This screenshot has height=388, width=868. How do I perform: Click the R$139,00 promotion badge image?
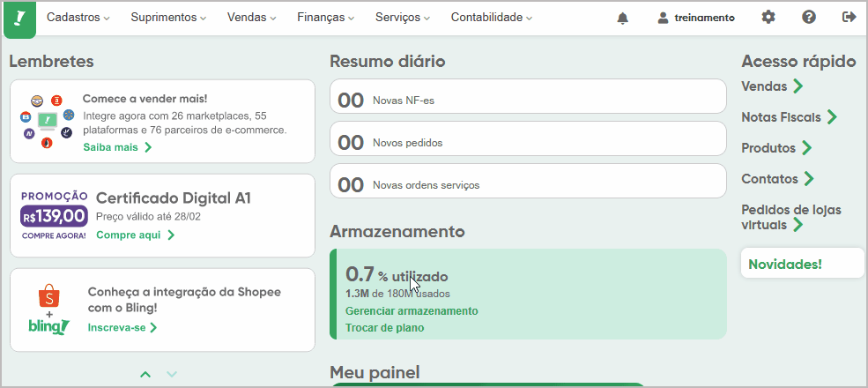[54, 215]
